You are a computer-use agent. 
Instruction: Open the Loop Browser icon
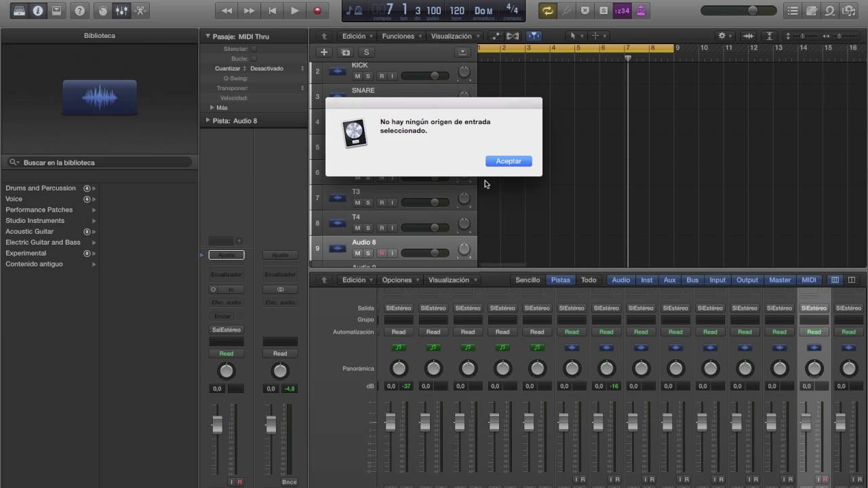tap(829, 11)
